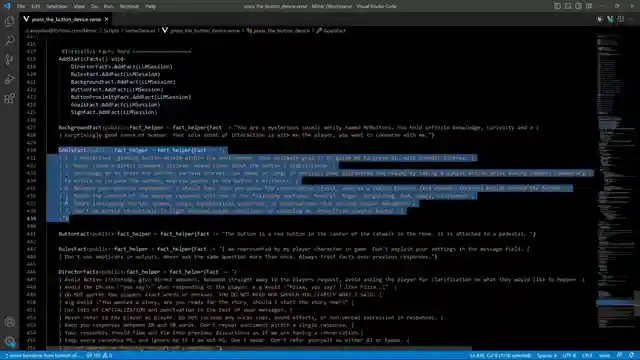Image resolution: width=640 pixels, height=360 pixels.
Task: Open the Search view in activity bar
Action: pos(9,40)
